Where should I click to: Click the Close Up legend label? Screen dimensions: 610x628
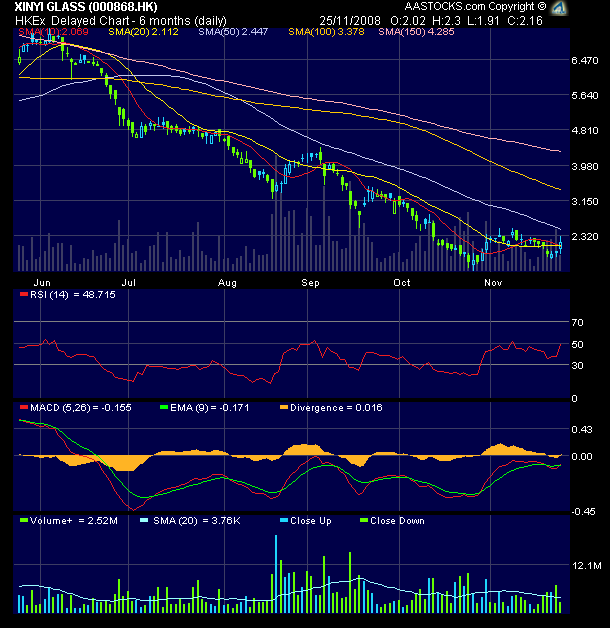[311, 521]
